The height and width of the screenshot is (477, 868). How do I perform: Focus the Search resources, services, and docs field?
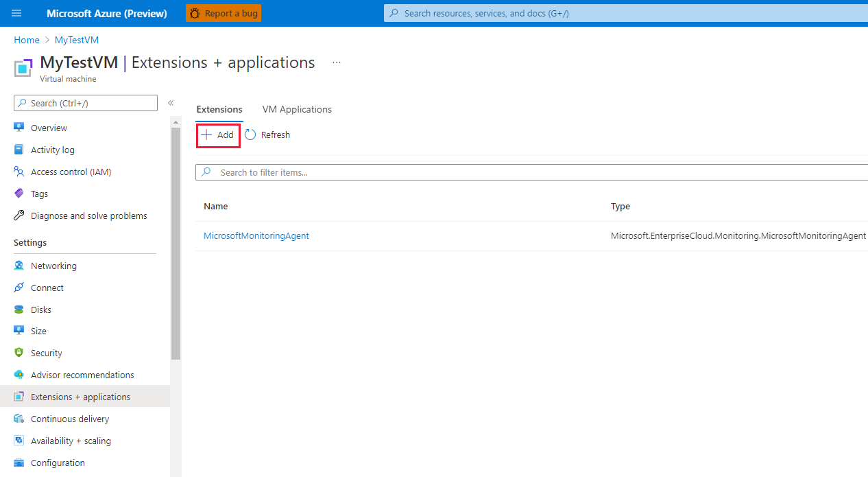pyautogui.click(x=626, y=13)
